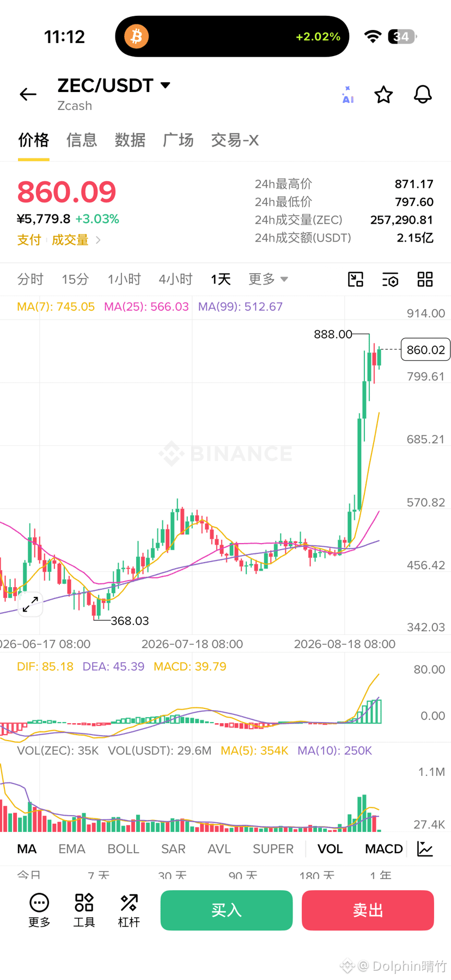Open the 成交量 link

pos(70,240)
